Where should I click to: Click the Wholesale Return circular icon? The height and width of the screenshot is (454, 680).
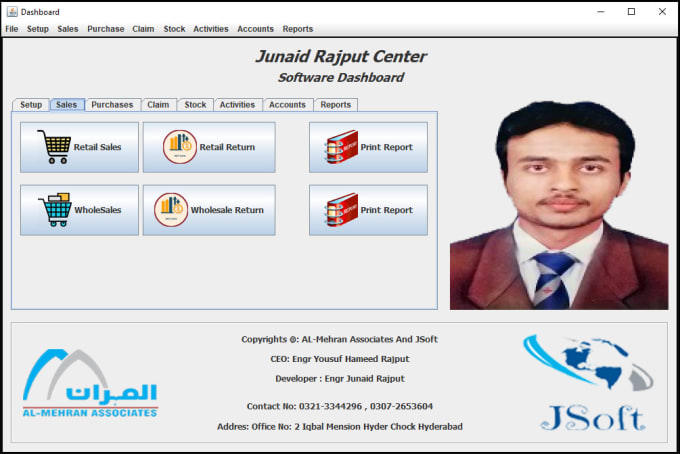click(x=171, y=210)
